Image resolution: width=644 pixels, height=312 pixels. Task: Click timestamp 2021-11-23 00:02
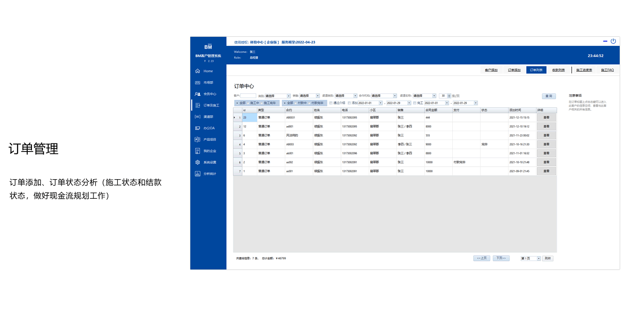[x=522, y=135]
